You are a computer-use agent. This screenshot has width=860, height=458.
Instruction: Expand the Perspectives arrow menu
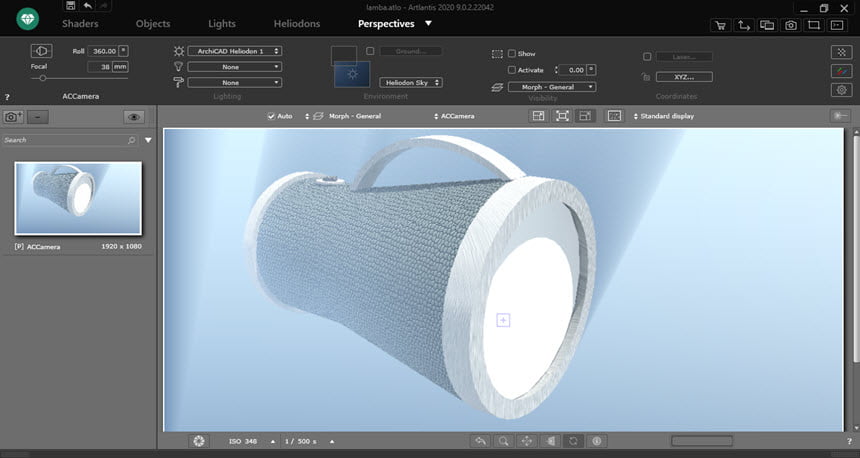[428, 24]
